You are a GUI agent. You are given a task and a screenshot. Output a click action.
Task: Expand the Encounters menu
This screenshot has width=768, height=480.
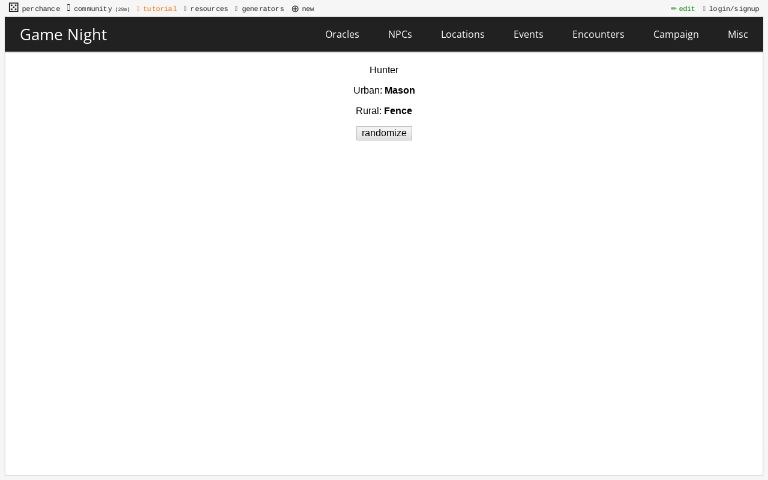(x=598, y=34)
